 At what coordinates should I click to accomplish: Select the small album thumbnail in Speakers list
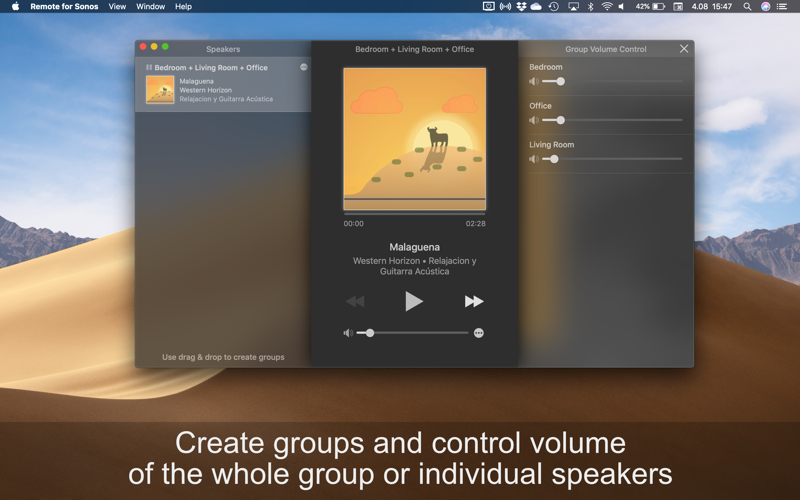tap(160, 89)
